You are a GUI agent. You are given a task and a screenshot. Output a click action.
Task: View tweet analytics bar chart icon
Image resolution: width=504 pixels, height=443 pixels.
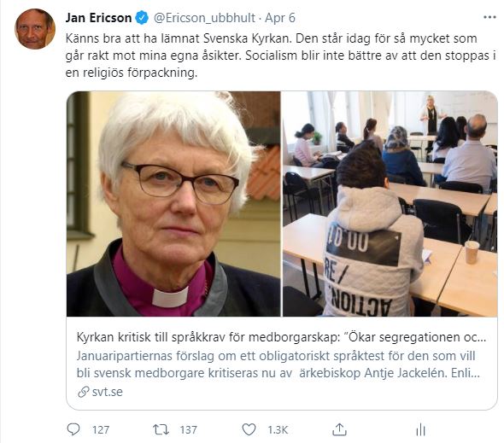click(x=420, y=429)
